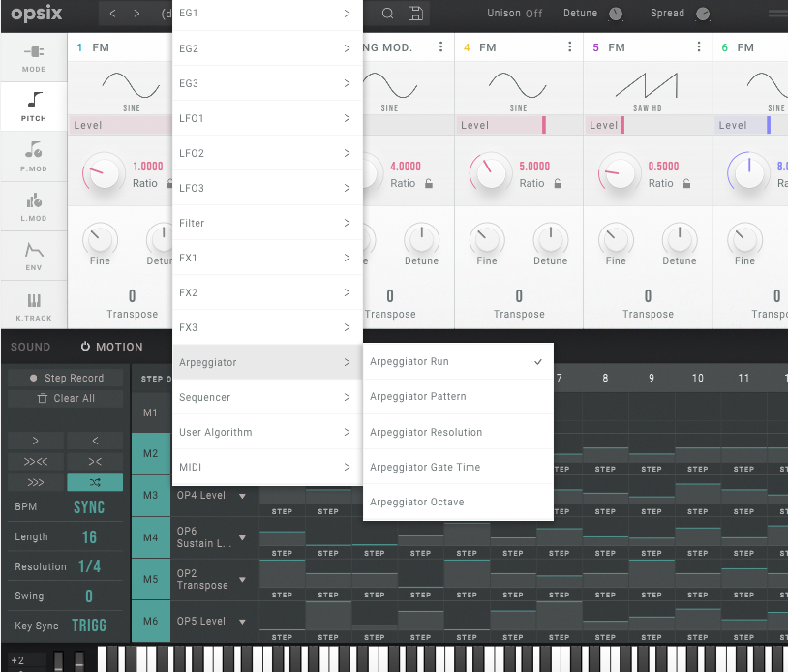Select reverse play direction button
The image size is (788, 672).
pos(95,441)
